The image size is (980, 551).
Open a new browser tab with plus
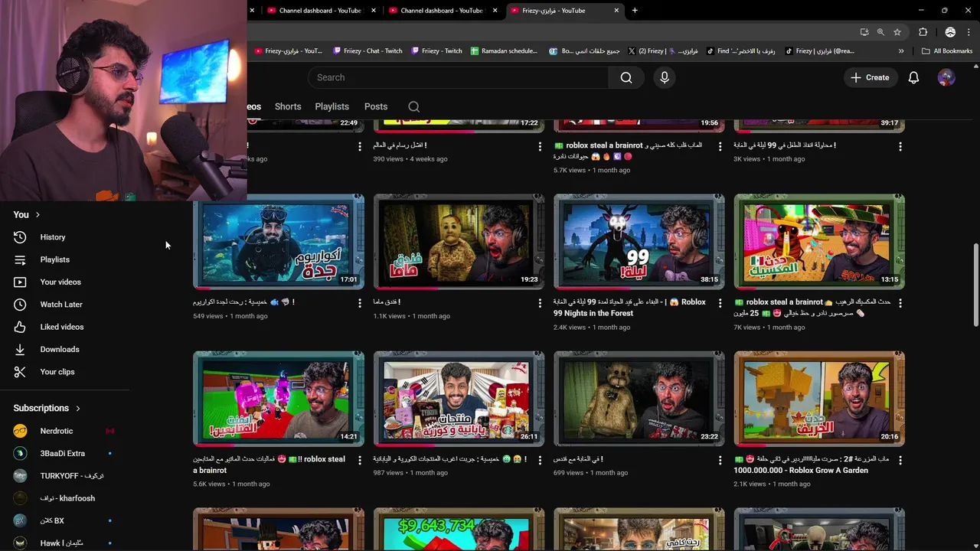(635, 11)
